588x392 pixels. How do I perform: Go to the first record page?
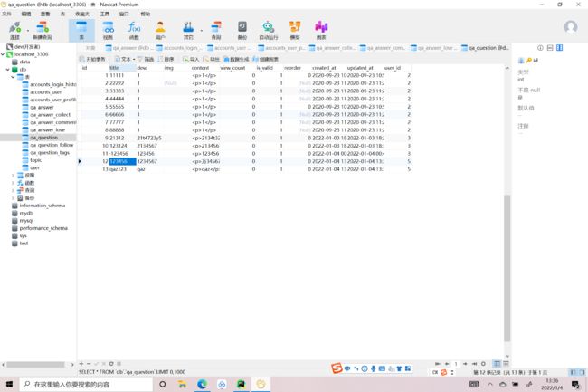coord(437,364)
